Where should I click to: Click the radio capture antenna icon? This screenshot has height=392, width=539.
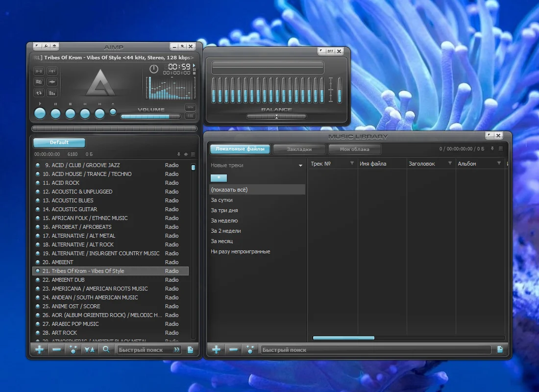[52, 71]
